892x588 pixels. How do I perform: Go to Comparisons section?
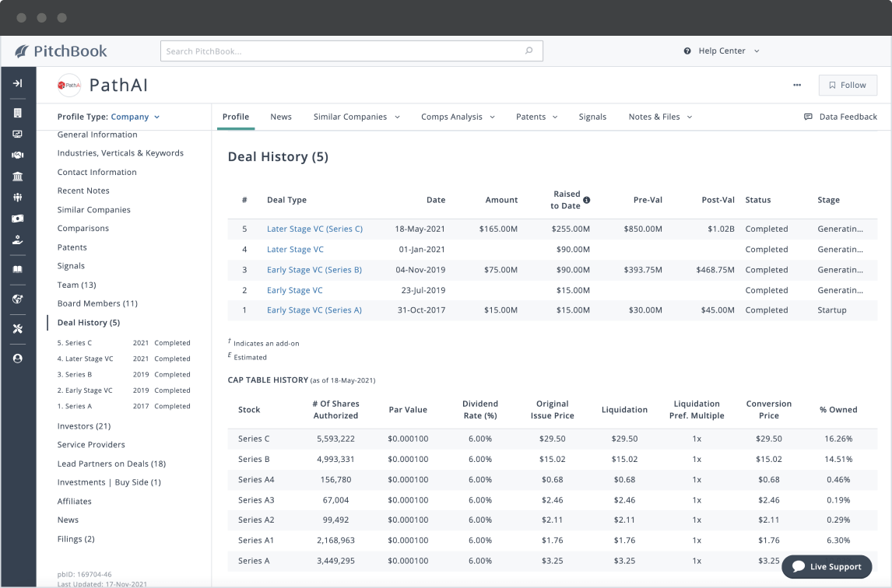coord(83,228)
